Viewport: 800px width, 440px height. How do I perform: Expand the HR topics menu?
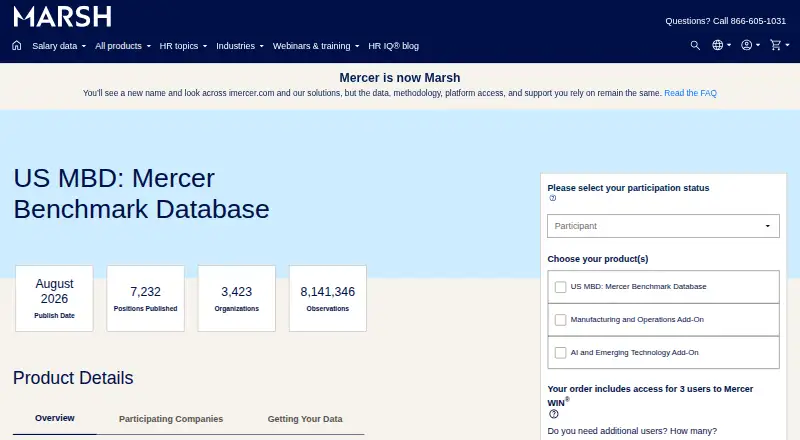[183, 46]
